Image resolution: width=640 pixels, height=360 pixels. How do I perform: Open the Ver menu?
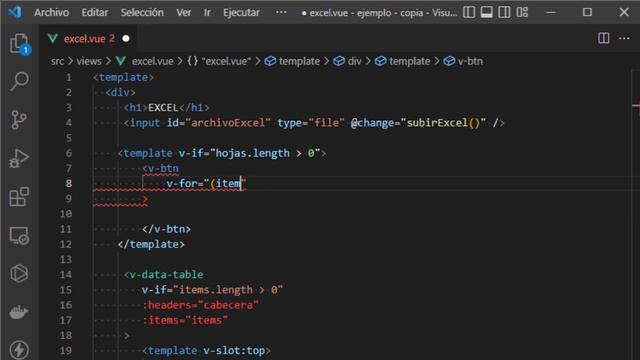(184, 13)
